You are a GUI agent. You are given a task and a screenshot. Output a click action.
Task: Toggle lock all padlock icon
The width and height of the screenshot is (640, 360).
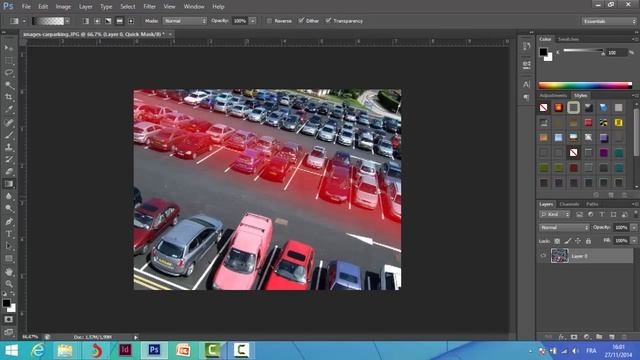588,241
